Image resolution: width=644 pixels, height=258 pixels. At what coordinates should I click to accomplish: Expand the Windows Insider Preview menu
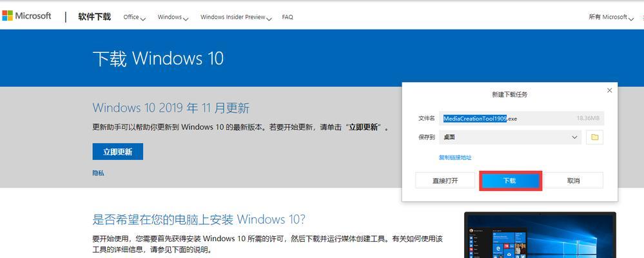tap(236, 17)
